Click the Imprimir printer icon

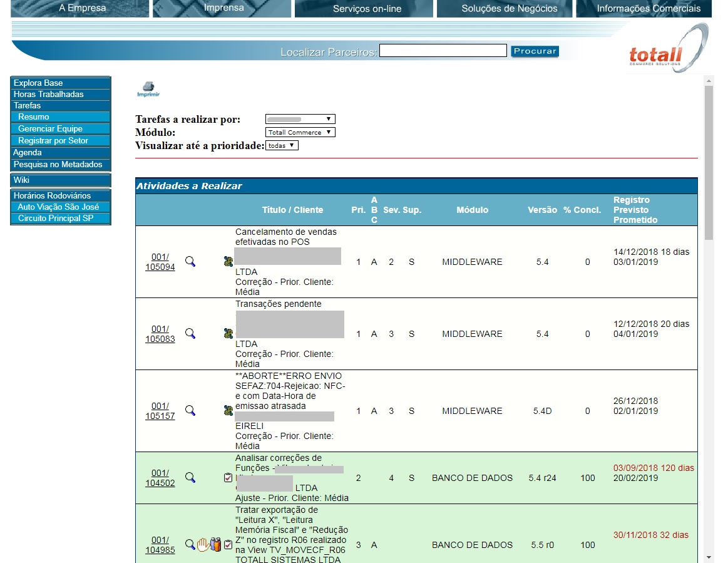pyautogui.click(x=148, y=89)
